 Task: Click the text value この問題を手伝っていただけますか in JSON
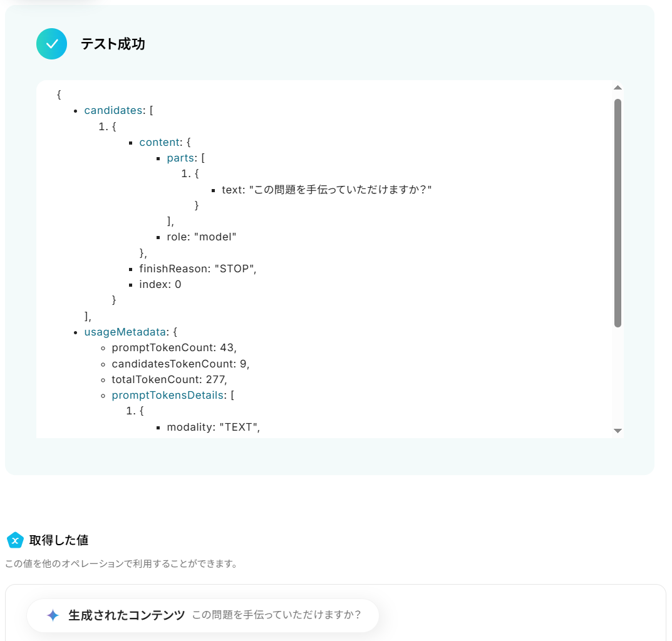[340, 190]
